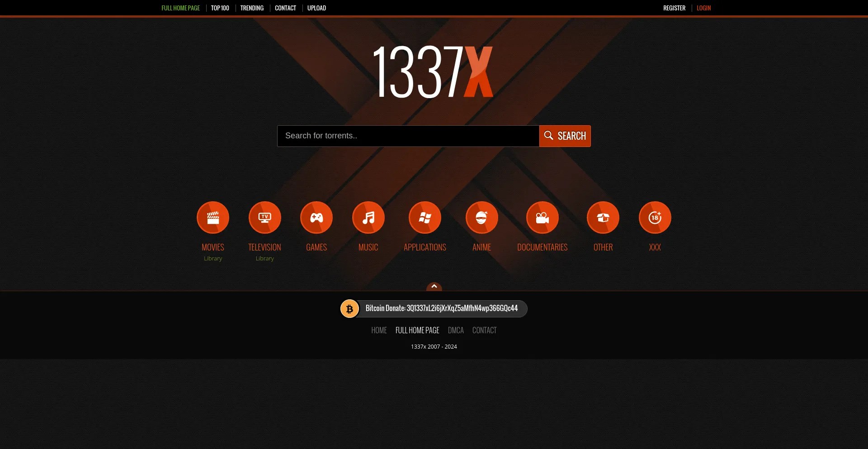Click the Music text label
This screenshot has width=868, height=449.
pyautogui.click(x=368, y=247)
